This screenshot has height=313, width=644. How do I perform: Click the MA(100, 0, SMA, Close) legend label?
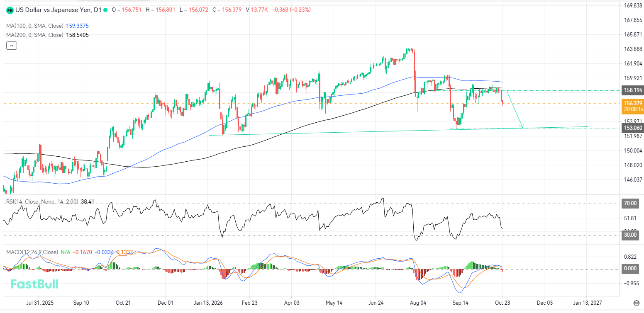[x=35, y=26]
